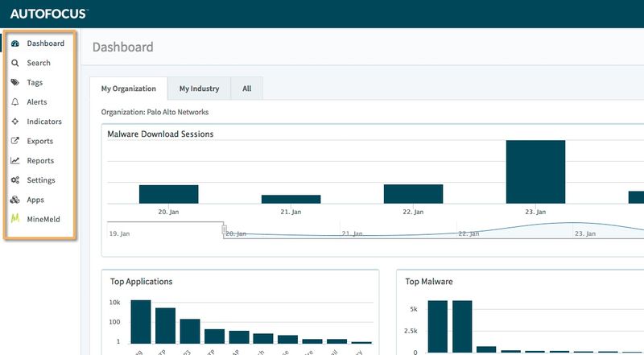This screenshot has height=355, width=644.
Task: Click the MineMeld label in sidebar
Action: tap(43, 219)
